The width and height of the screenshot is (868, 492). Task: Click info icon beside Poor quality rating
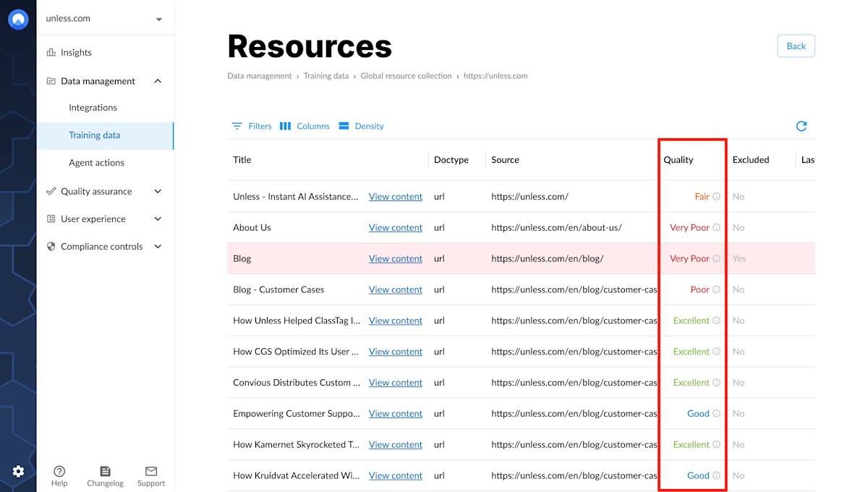tap(717, 289)
